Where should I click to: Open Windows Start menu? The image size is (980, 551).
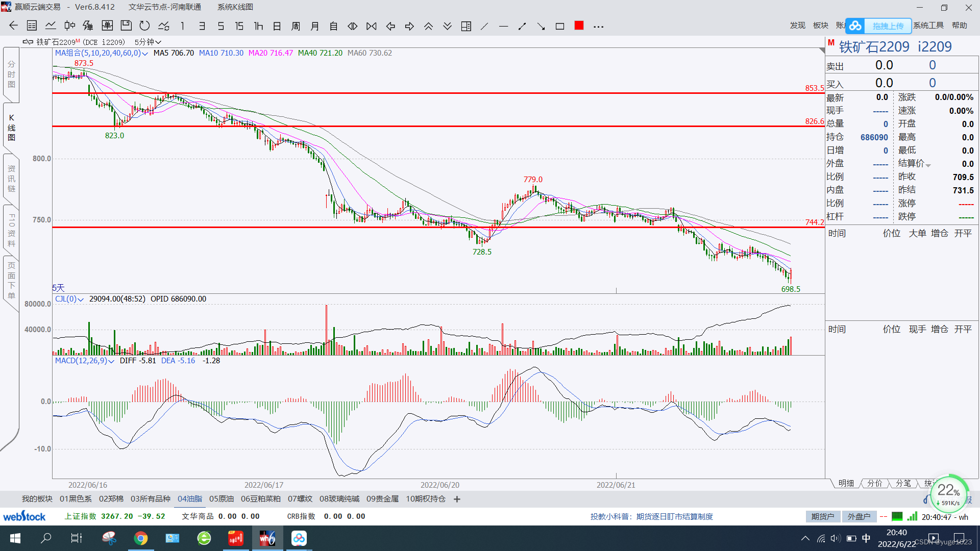coord(15,538)
